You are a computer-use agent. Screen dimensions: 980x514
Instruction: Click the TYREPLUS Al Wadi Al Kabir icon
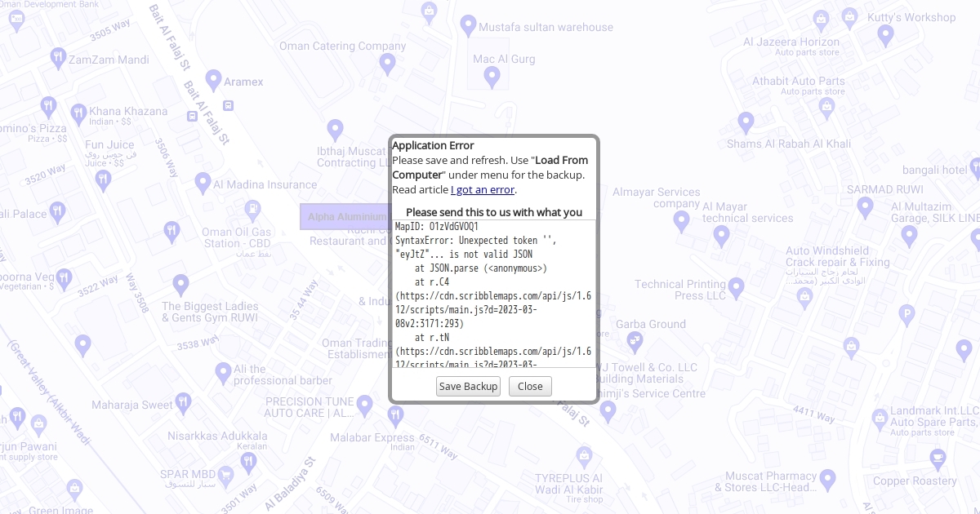[x=584, y=458]
